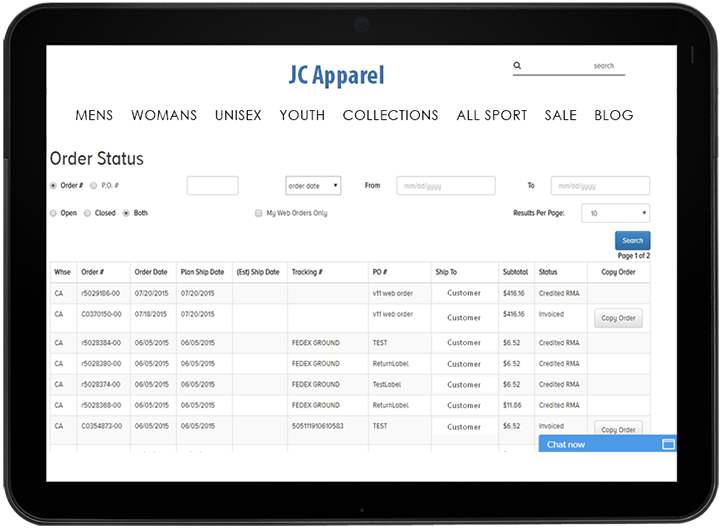Viewport: 722px width, 529px height.
Task: Navigate to the BLOG page
Action: (x=613, y=115)
